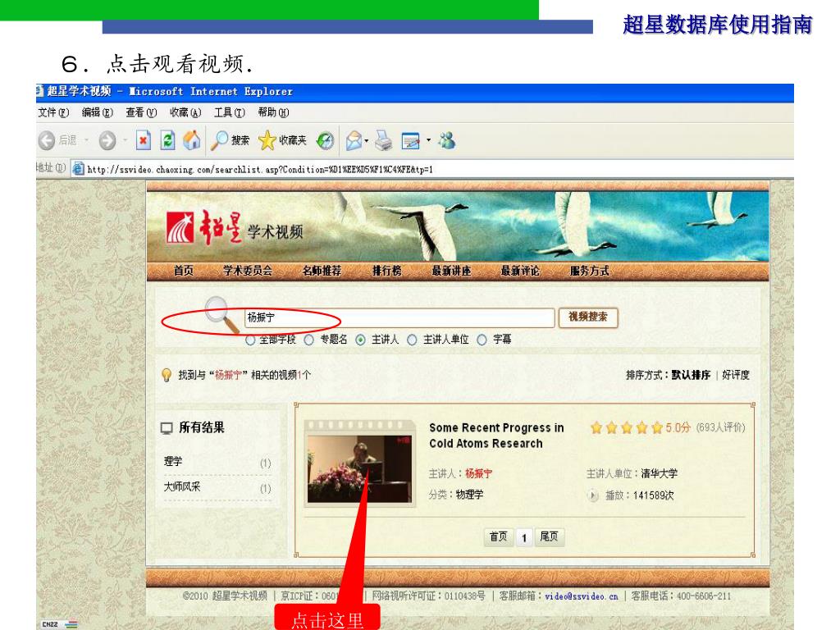840x630 pixels.
Task: Open the 帮助(H) menu
Action: (273, 112)
